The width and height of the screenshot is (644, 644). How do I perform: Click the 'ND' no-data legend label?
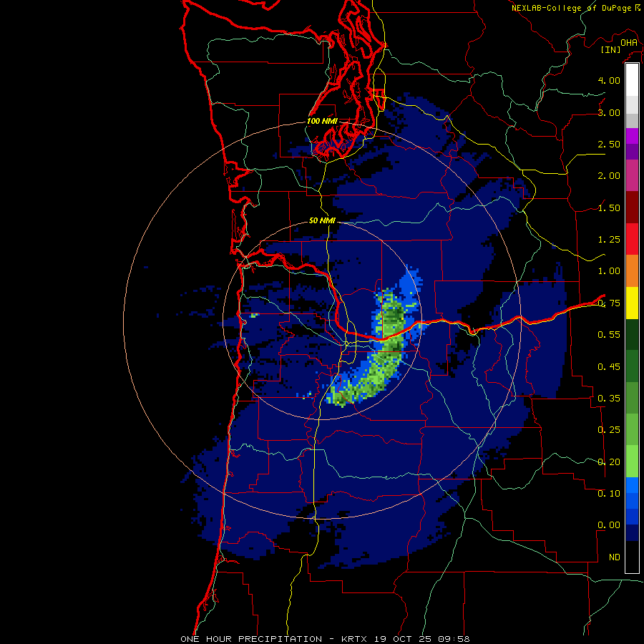click(x=615, y=557)
